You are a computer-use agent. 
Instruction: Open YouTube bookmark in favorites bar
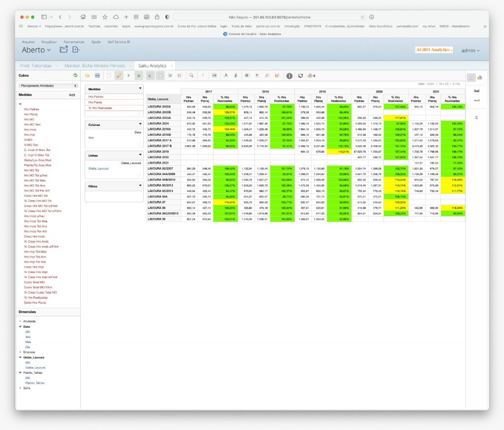[94, 27]
